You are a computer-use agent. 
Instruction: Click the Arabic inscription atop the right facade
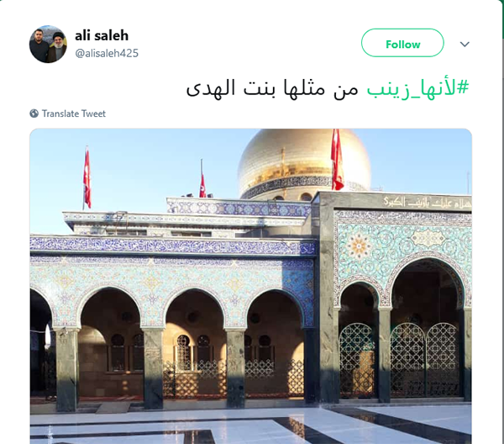(427, 202)
